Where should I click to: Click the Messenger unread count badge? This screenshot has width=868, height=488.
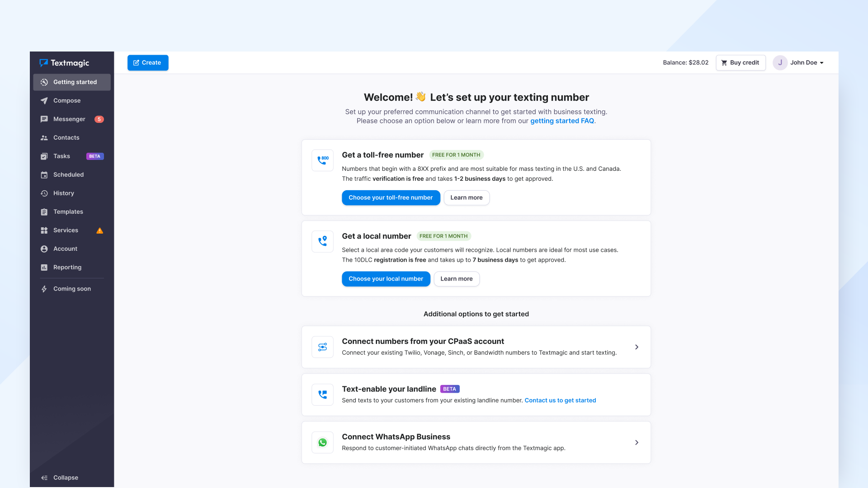coord(99,119)
